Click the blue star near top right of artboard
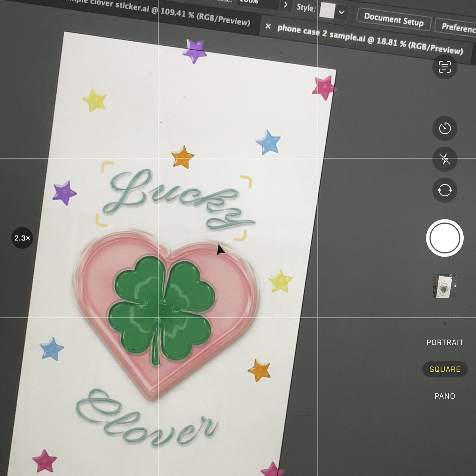This screenshot has width=476, height=476. pos(269,142)
